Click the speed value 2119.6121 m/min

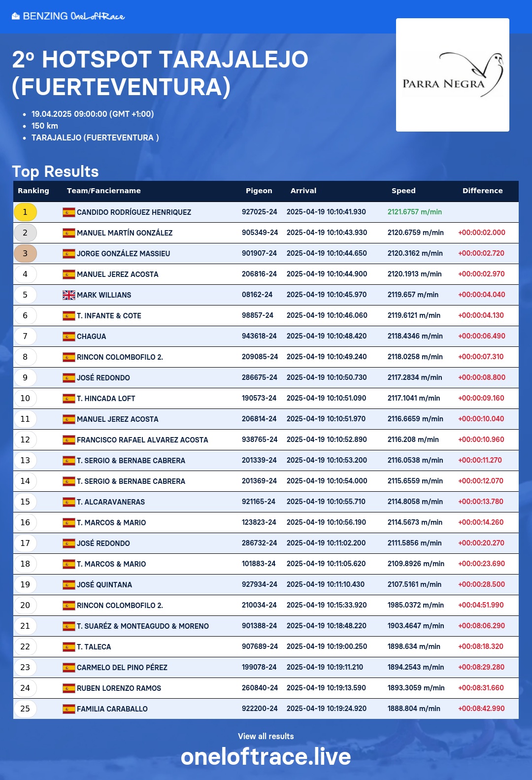[414, 315]
